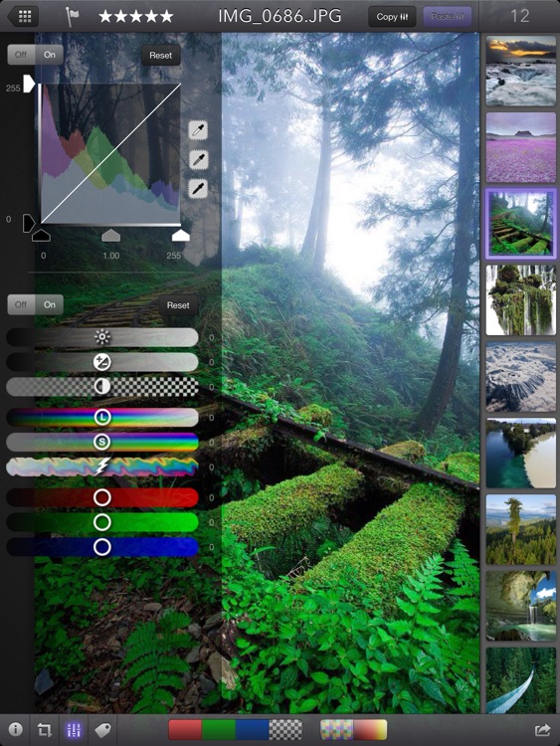
Task: Select the green channel swatch
Action: click(x=219, y=729)
